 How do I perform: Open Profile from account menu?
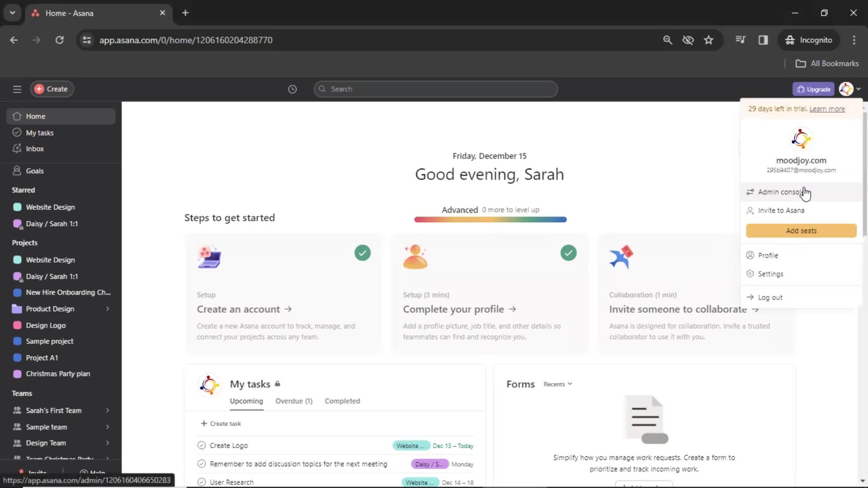[x=801, y=255]
